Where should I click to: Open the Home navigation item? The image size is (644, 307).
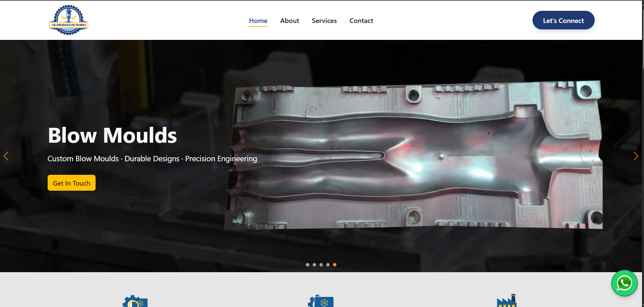(258, 21)
